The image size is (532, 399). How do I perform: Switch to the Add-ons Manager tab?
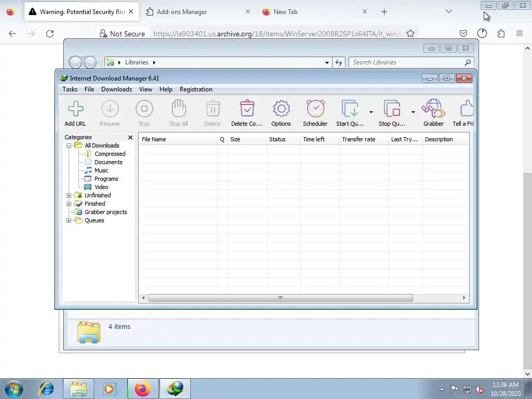198,11
